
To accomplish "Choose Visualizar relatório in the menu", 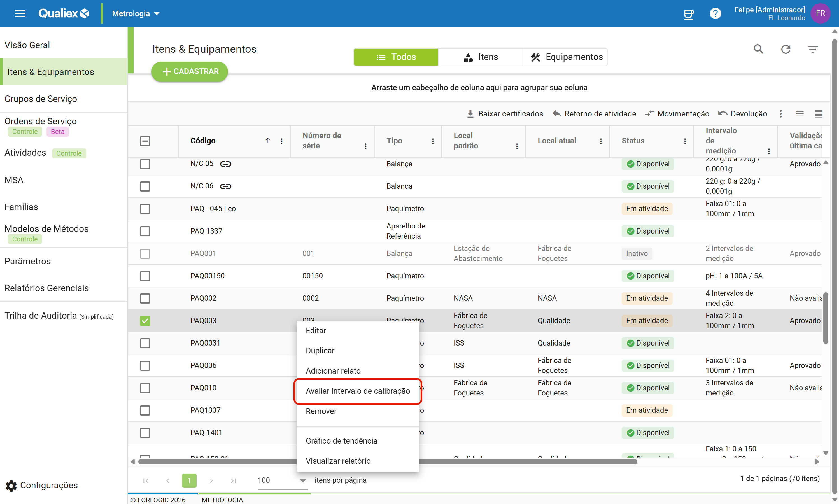I will click(358, 461).
